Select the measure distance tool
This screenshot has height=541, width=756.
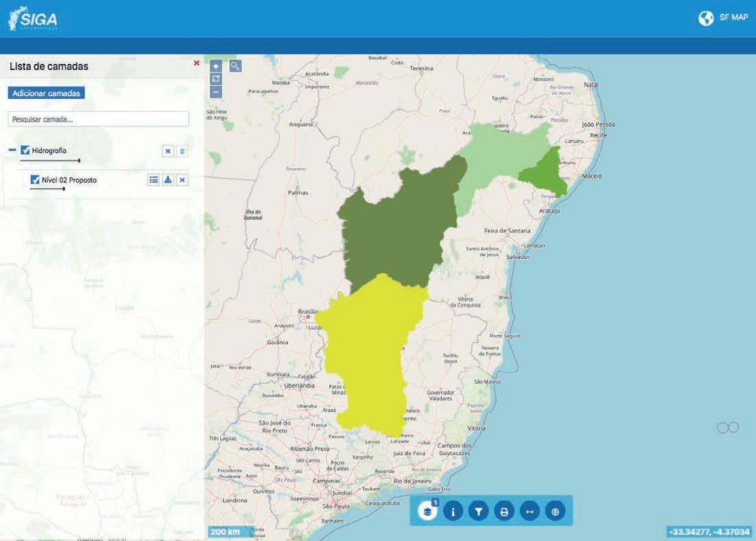tap(530, 511)
